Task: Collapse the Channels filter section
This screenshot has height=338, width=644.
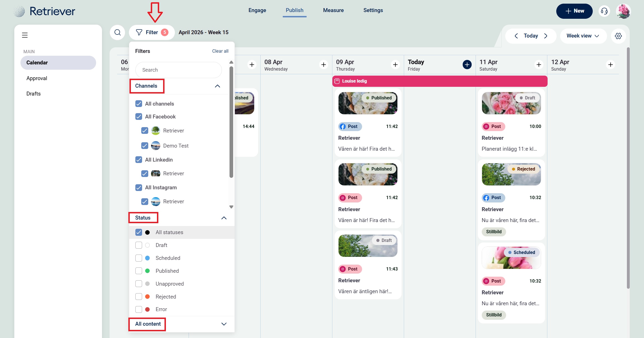Action: [x=217, y=86]
